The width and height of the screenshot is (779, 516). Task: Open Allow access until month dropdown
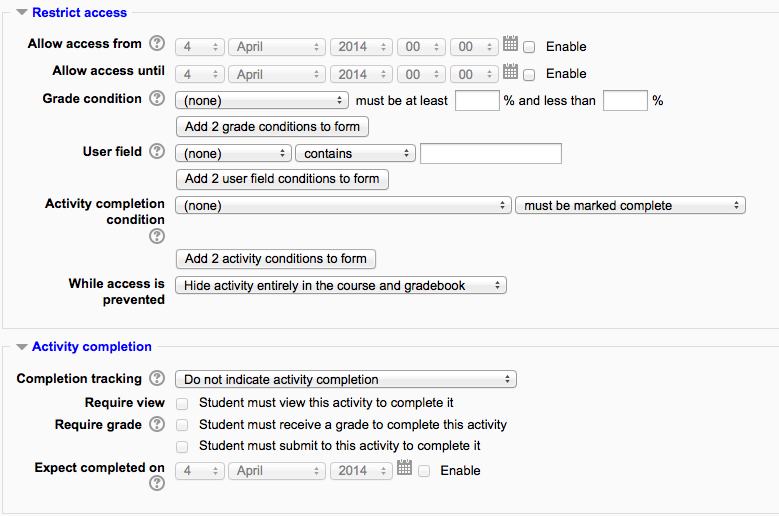(277, 74)
